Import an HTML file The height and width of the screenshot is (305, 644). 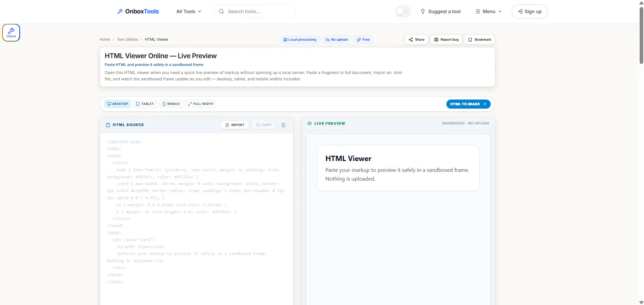point(235,125)
